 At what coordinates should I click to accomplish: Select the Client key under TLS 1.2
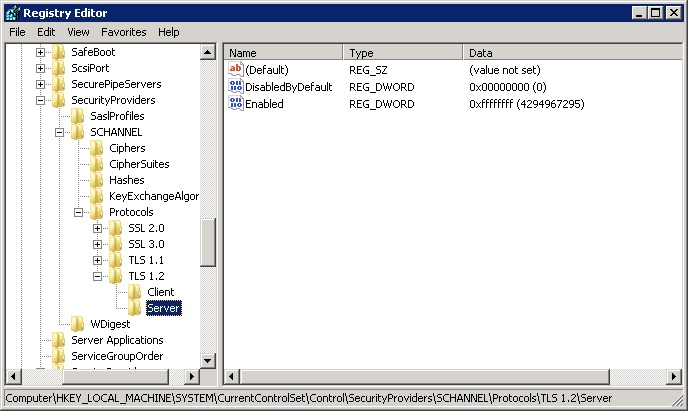[x=160, y=292]
